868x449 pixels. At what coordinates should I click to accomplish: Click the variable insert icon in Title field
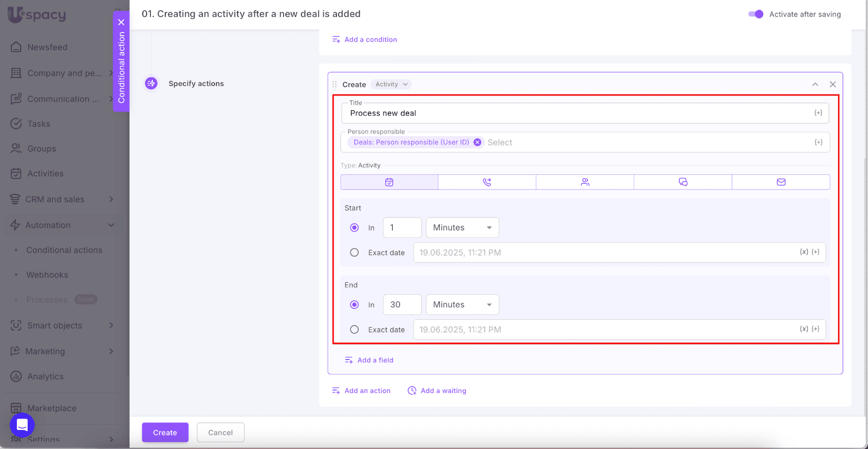(818, 113)
